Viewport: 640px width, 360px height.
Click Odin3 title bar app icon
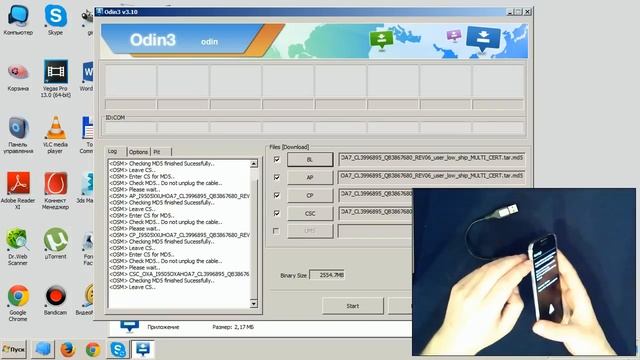(x=99, y=11)
